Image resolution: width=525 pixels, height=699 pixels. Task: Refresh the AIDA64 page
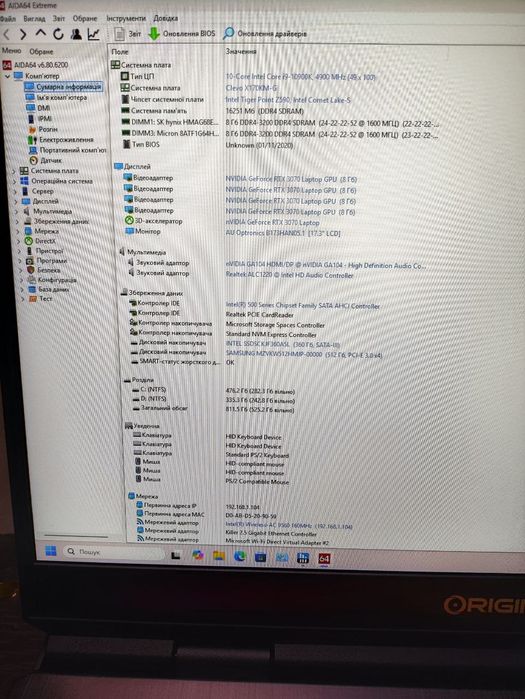pyautogui.click(x=58, y=34)
